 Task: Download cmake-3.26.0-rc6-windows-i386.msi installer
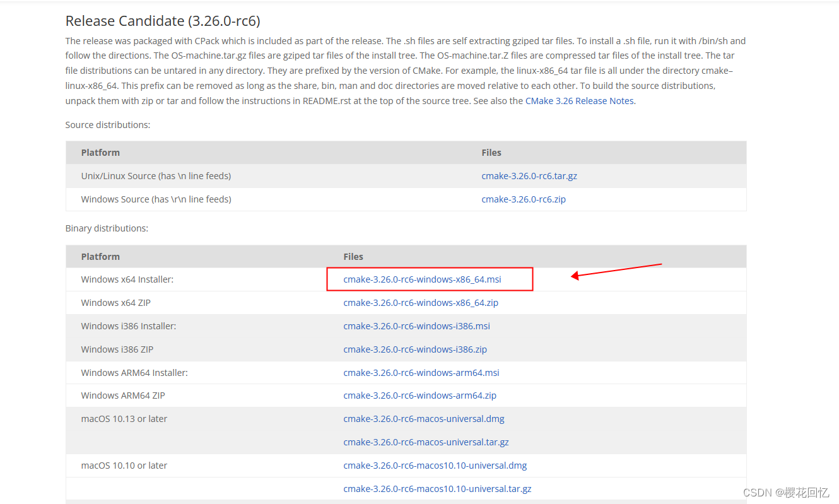416,325
